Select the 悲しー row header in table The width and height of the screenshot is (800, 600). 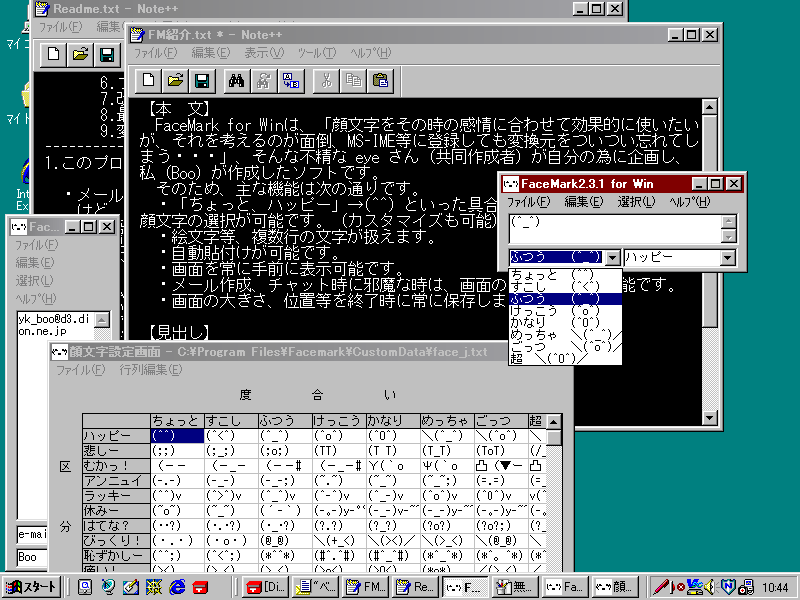click(116, 451)
